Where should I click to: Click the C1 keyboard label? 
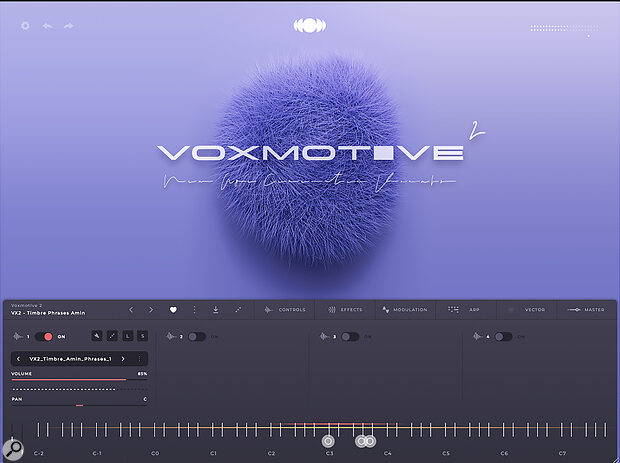click(213, 453)
